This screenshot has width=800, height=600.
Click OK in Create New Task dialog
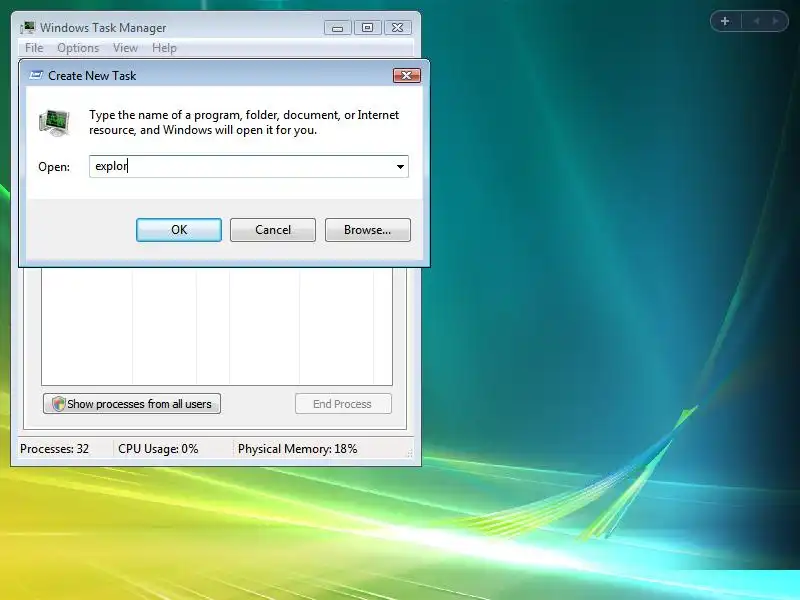point(179,230)
